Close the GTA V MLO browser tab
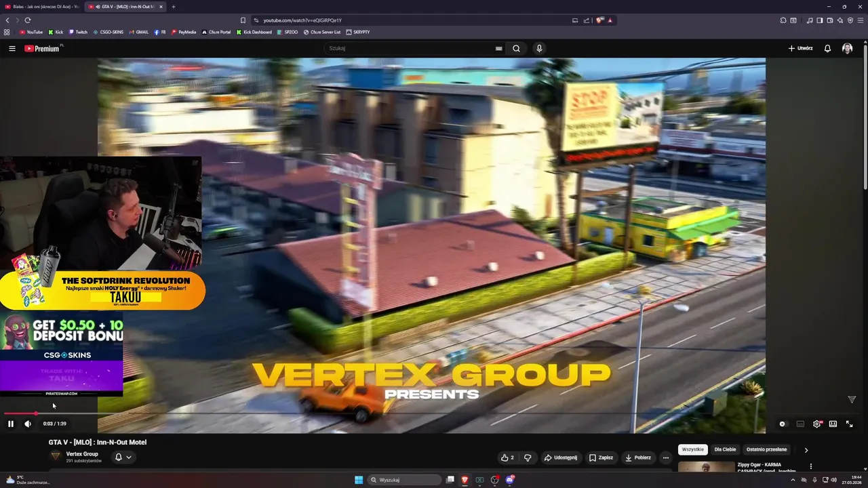868x488 pixels. tap(161, 7)
